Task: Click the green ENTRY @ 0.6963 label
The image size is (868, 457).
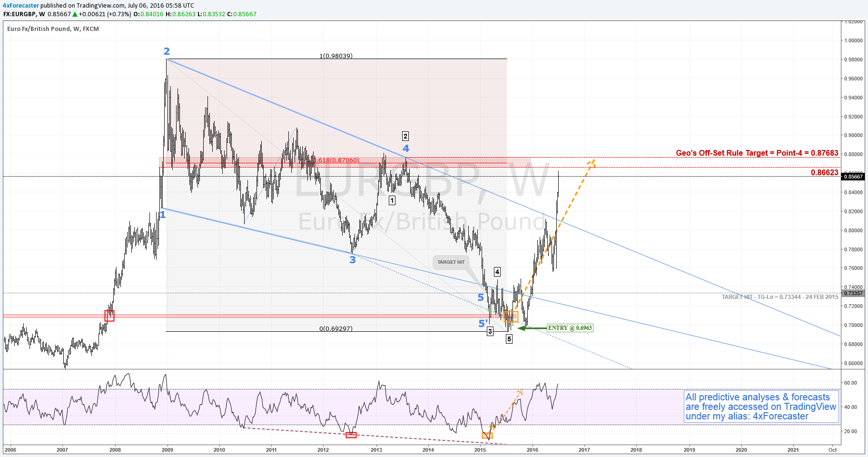Action: tap(570, 328)
